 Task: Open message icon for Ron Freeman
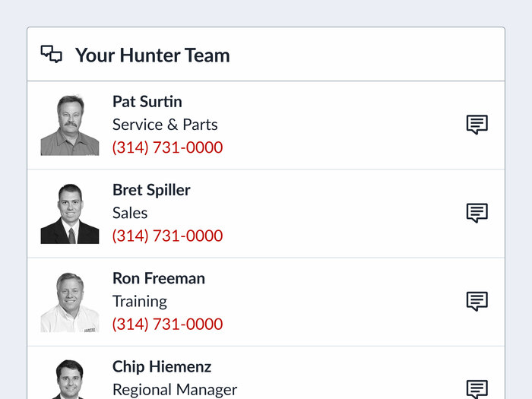(477, 301)
